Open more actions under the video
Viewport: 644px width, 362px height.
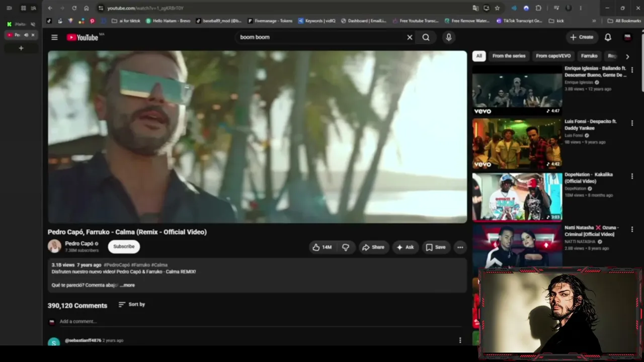point(460,247)
